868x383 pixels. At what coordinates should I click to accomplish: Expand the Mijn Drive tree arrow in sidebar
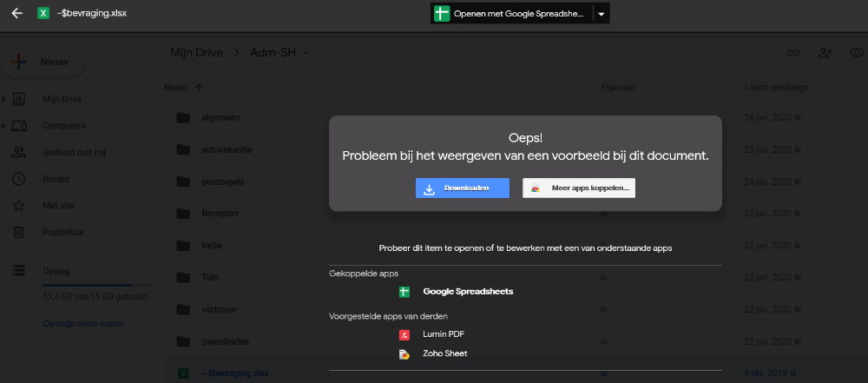3,99
